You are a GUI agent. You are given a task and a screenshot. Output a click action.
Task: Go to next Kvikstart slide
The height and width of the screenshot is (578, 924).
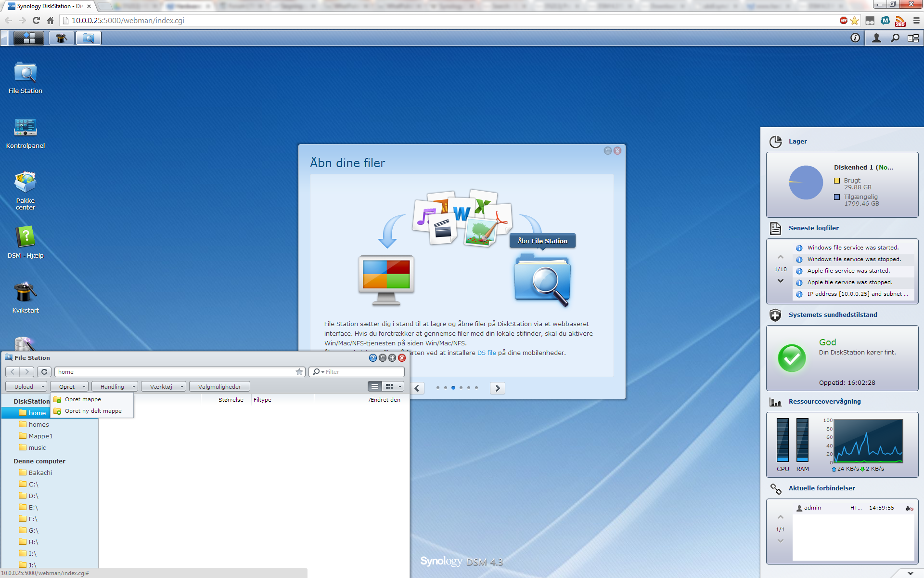(498, 388)
